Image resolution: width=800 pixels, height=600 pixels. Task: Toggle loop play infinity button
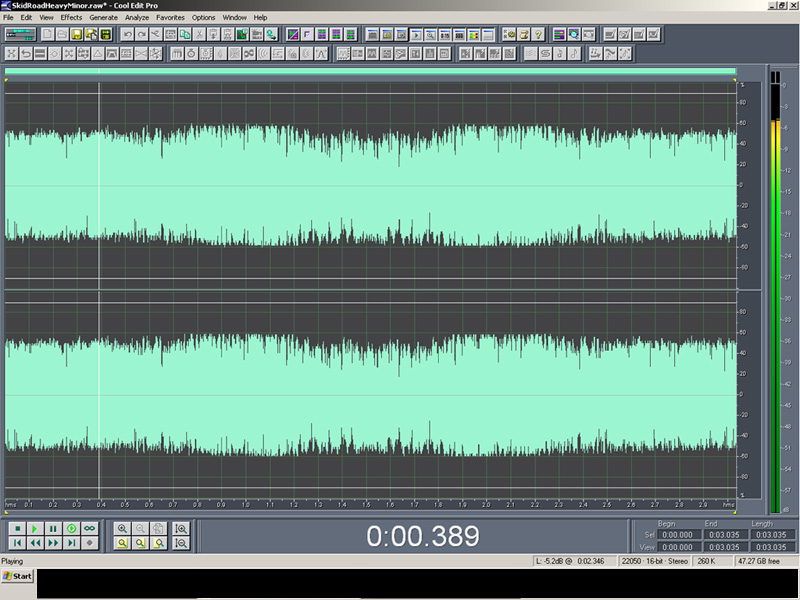point(90,529)
